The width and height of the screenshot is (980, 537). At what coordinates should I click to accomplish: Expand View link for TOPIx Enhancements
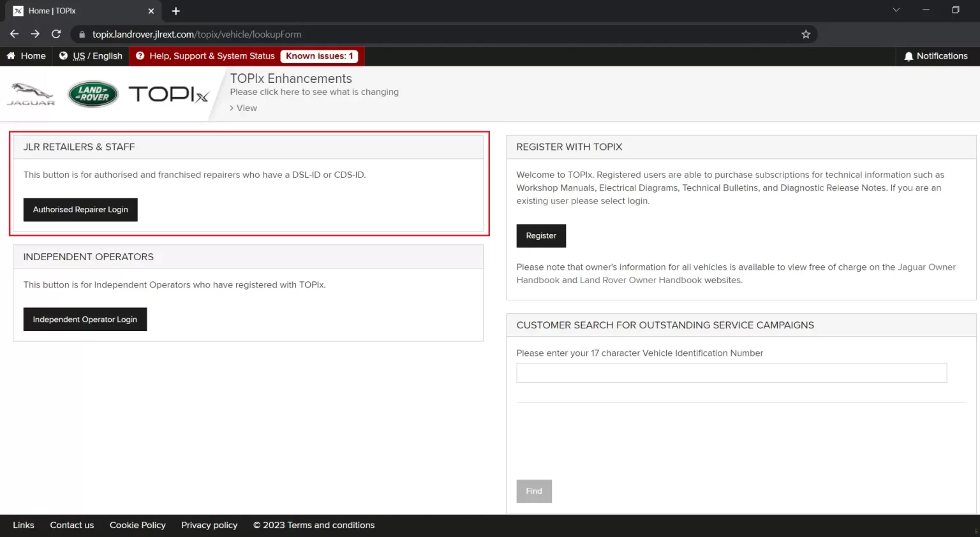(244, 108)
